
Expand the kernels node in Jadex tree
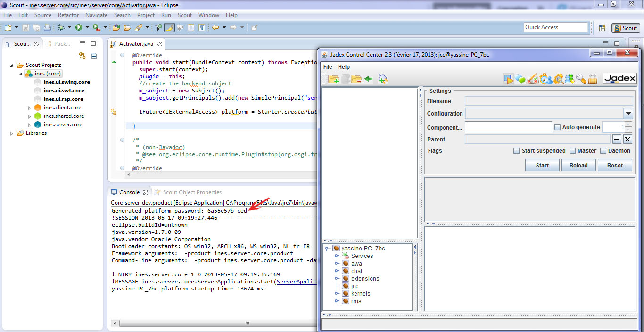(x=337, y=294)
